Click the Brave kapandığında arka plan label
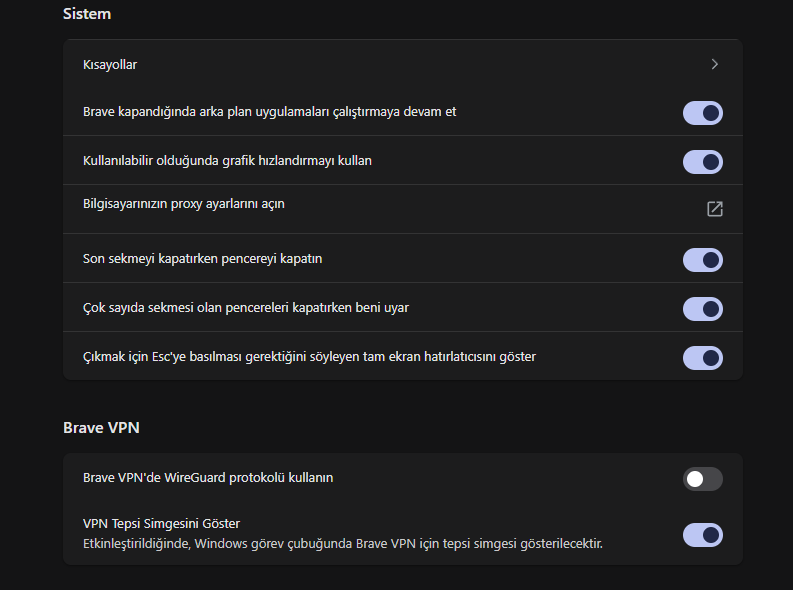This screenshot has width=793, height=590. [270, 112]
